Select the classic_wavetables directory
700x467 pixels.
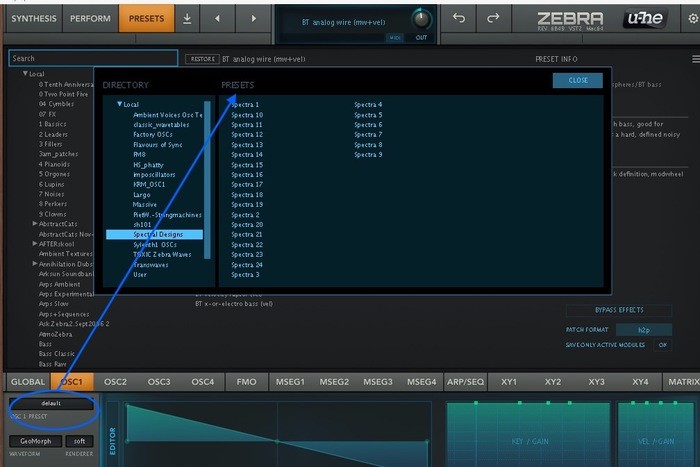[161, 125]
